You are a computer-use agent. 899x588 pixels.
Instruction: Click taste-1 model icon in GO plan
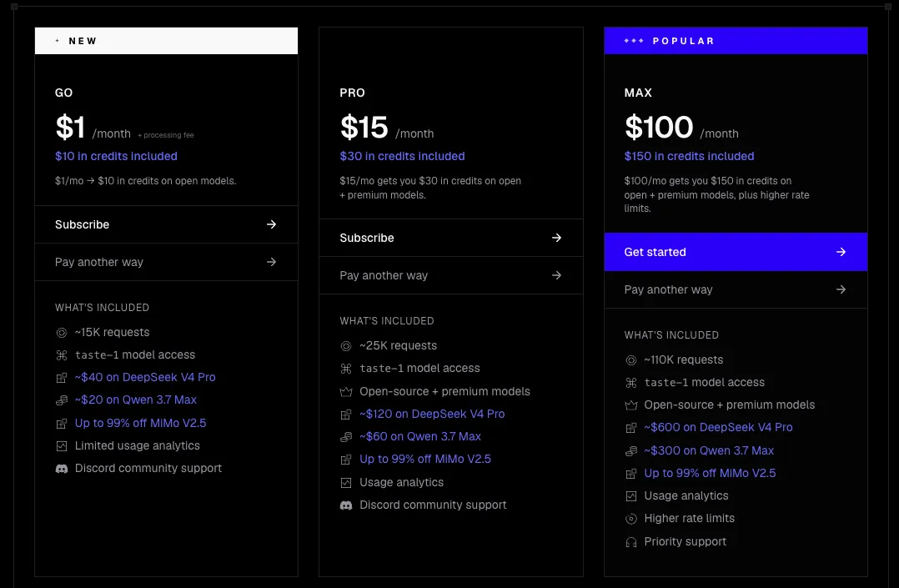click(62, 355)
